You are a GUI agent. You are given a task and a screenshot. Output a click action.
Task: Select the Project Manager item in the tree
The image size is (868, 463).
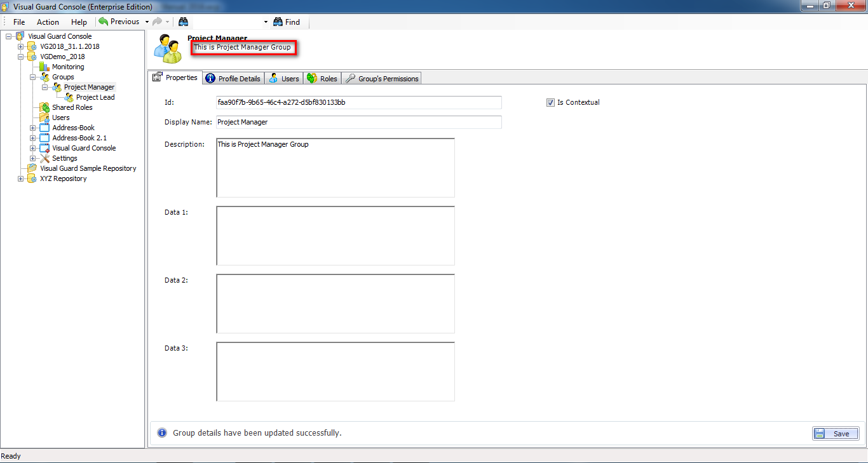pyautogui.click(x=90, y=87)
